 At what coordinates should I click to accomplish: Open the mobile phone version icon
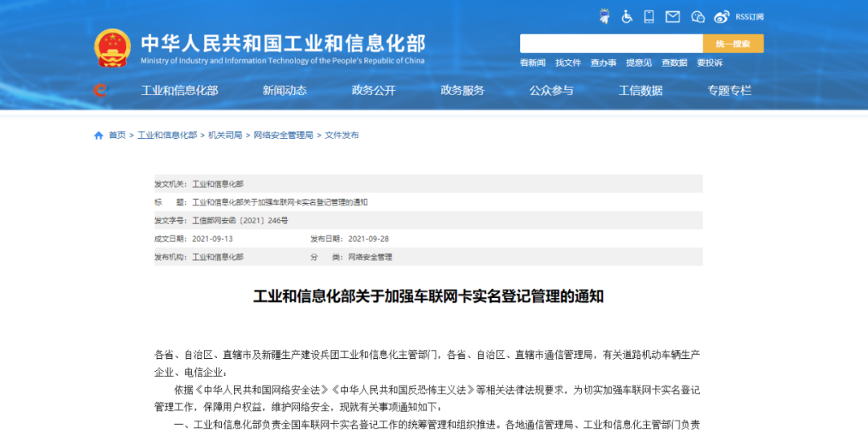point(649,17)
